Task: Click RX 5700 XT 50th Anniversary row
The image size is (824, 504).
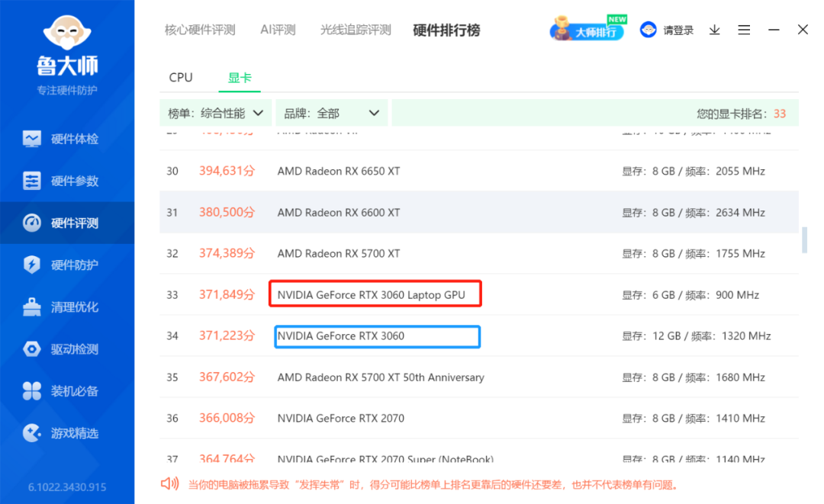Action: point(479,377)
